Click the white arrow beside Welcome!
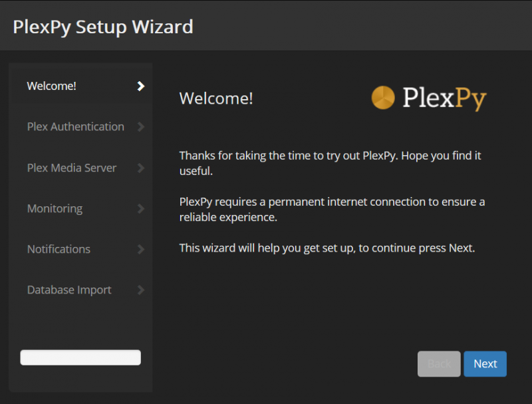 [x=140, y=86]
